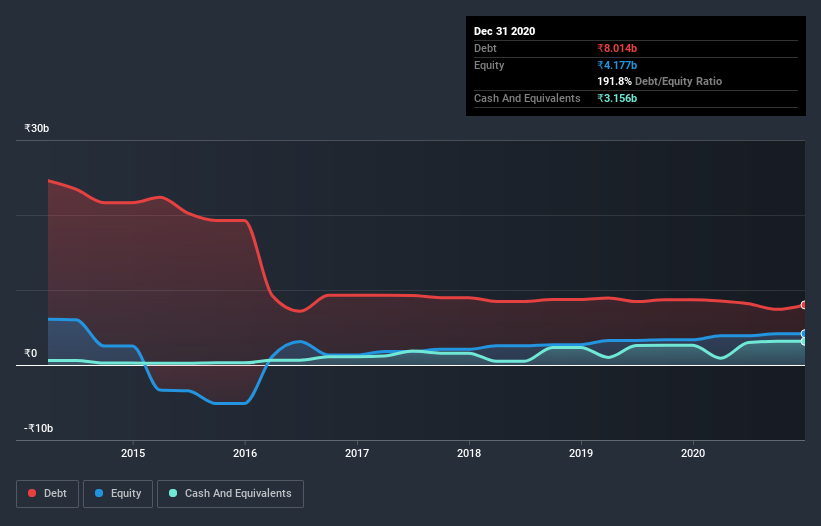Select the 2015 x-axis label

pos(133,453)
